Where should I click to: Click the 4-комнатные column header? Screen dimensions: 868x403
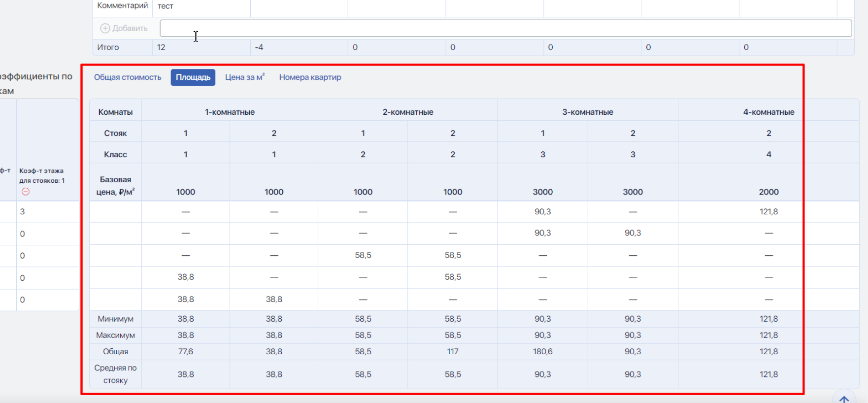(768, 112)
